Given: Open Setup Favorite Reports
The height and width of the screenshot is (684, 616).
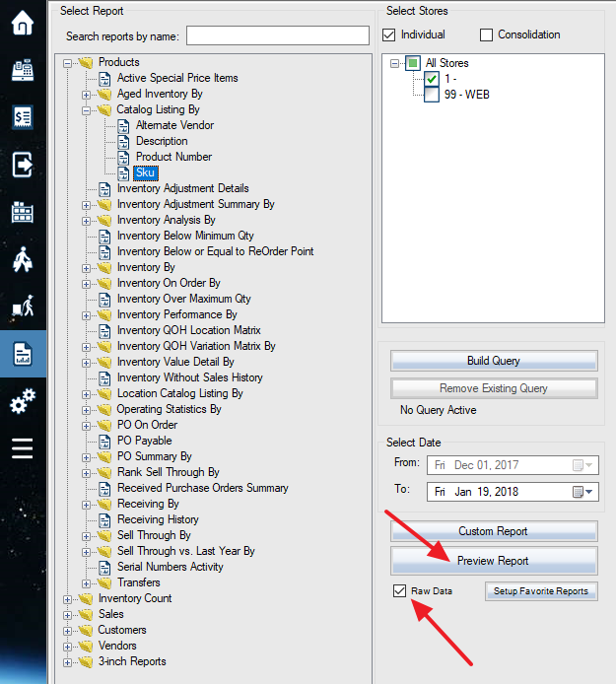Looking at the screenshot, I should (541, 591).
